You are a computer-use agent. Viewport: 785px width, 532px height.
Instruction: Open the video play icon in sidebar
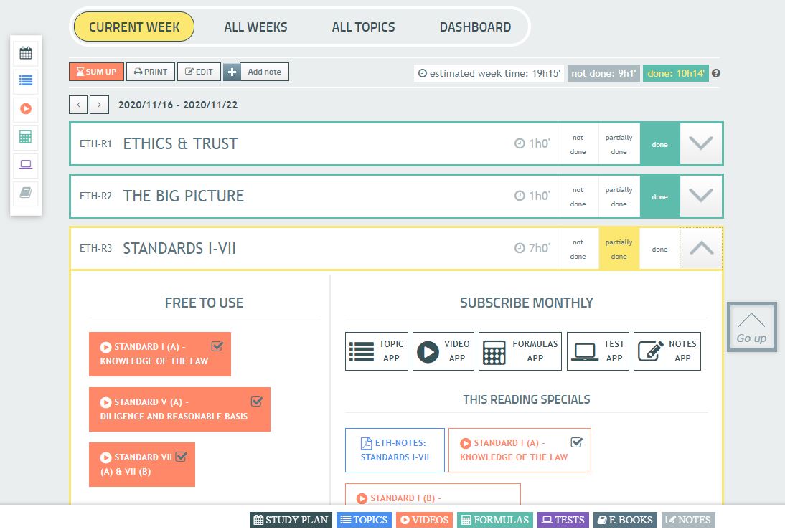click(x=26, y=109)
